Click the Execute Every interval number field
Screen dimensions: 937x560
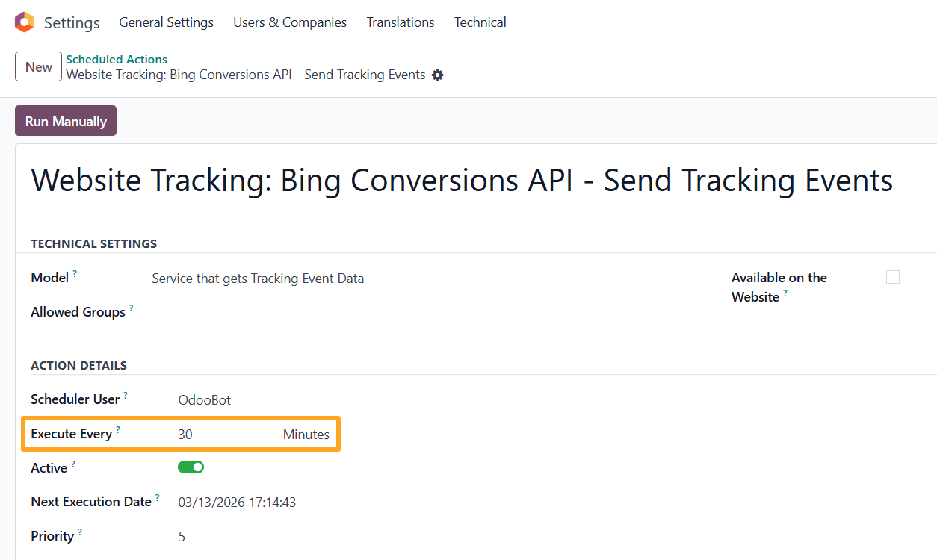point(217,435)
